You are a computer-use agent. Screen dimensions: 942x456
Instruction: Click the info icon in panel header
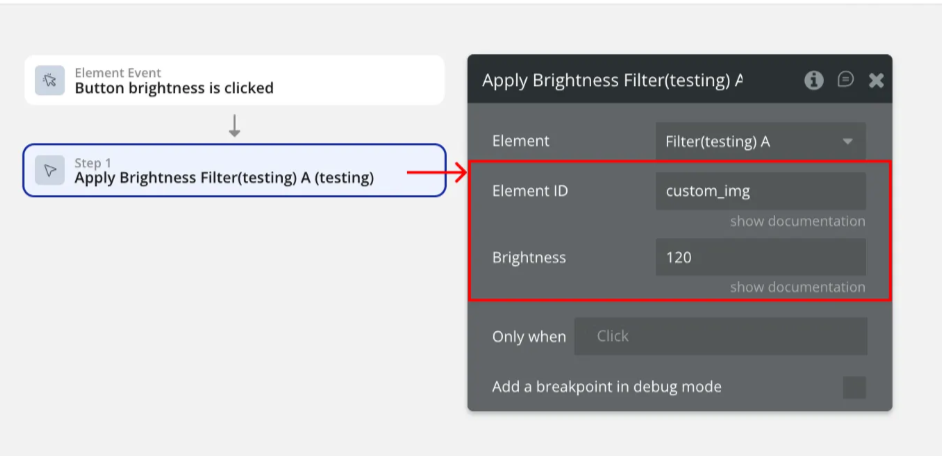[x=814, y=80]
